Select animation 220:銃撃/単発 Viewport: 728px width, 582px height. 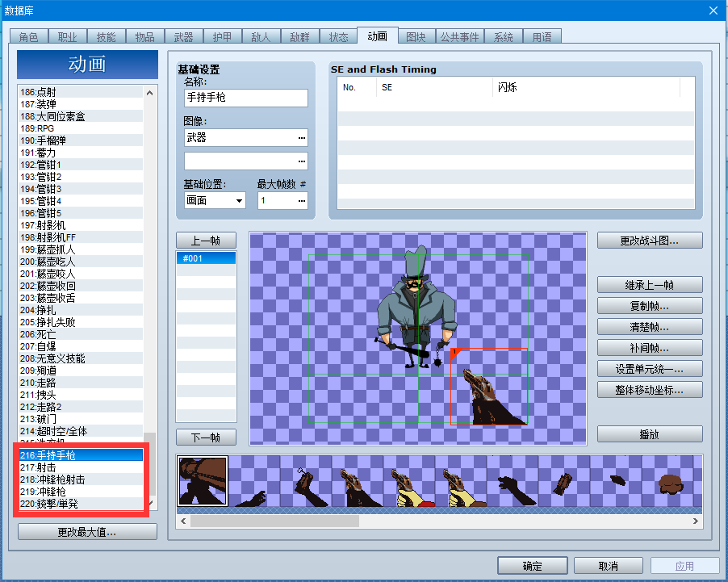point(81,504)
